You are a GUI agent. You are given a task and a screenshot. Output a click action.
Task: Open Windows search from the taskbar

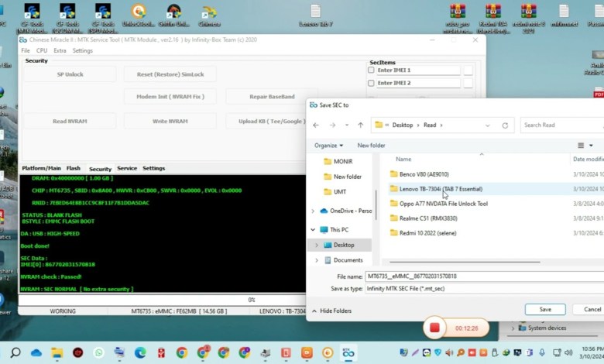coord(15,353)
